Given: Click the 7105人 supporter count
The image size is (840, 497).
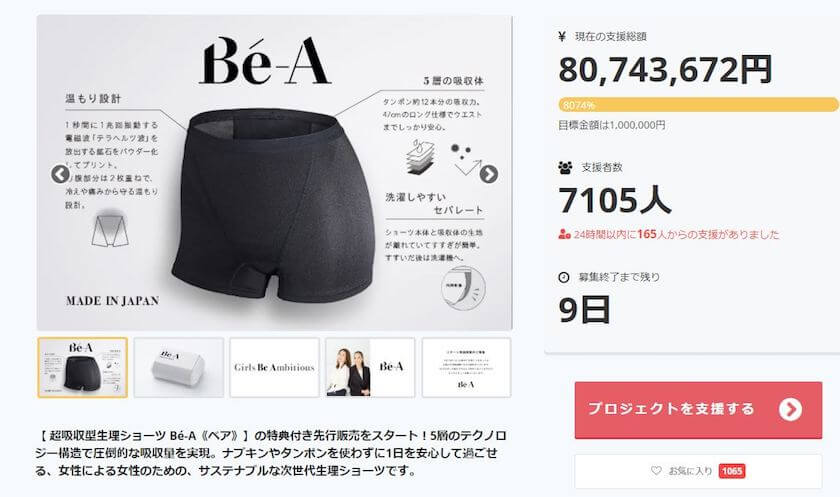Looking at the screenshot, I should 614,200.
